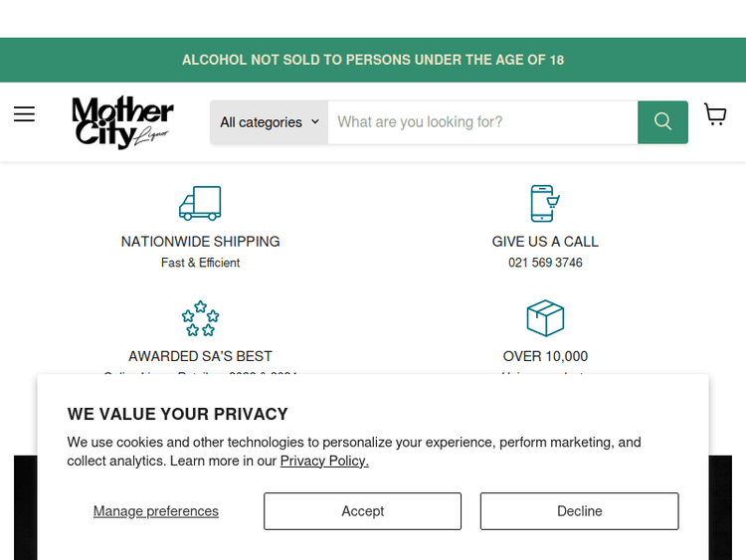Open Manage preferences for cookies
The image size is (746, 560).
(x=156, y=511)
